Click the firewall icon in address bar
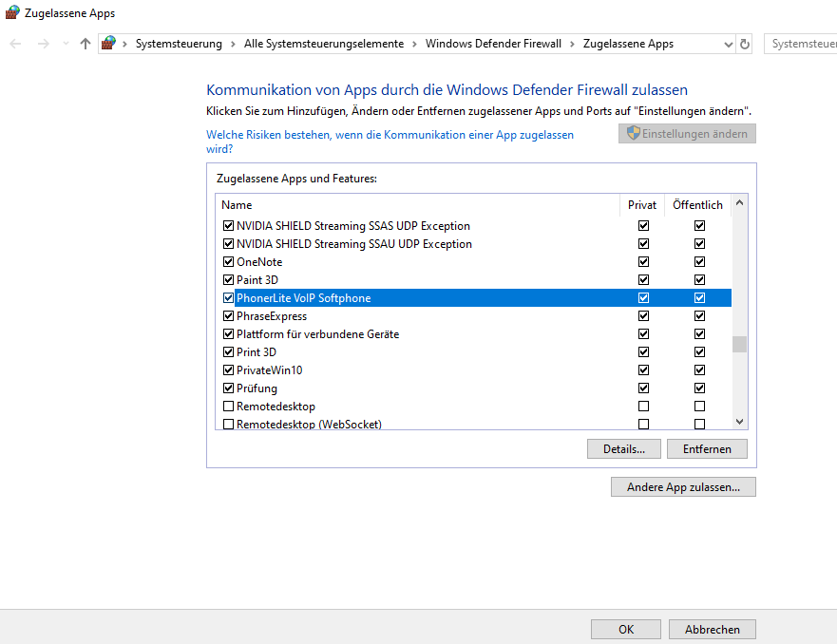The width and height of the screenshot is (837, 644). pyautogui.click(x=109, y=43)
